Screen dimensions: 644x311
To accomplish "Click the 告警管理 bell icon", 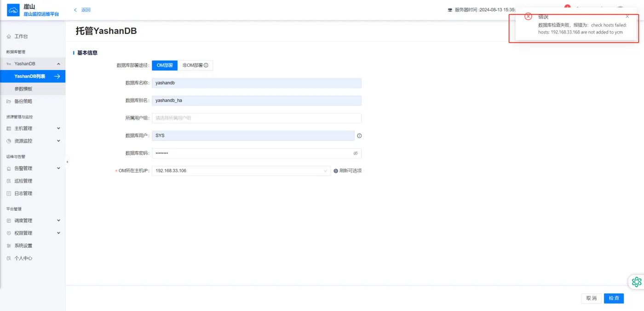I will (9, 169).
